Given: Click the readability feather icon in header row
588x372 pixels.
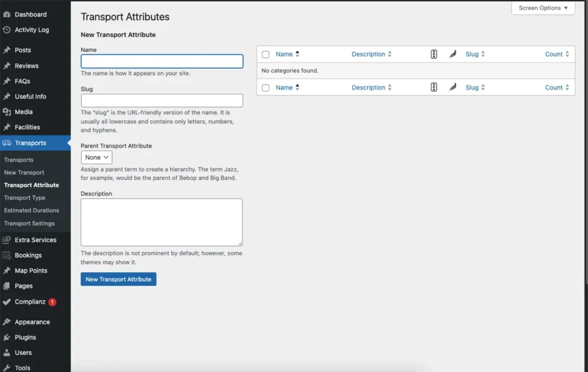Looking at the screenshot, I should pos(452,55).
